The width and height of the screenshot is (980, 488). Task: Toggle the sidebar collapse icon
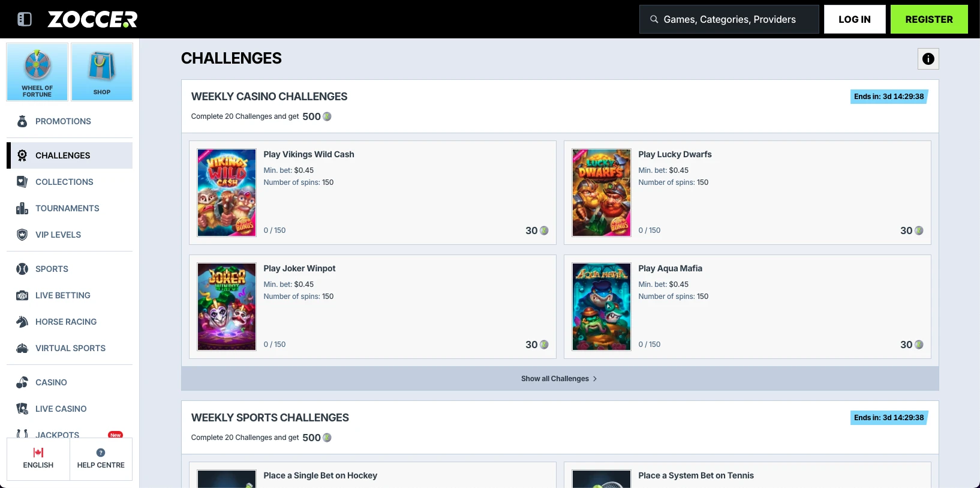tap(25, 19)
